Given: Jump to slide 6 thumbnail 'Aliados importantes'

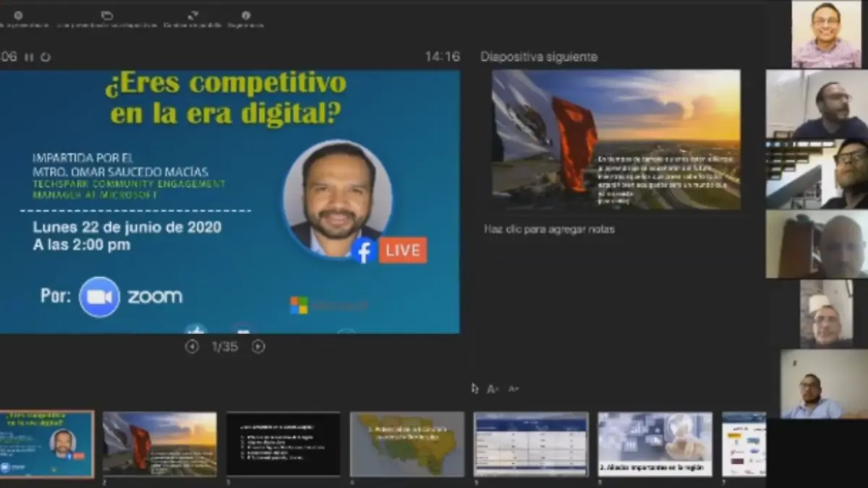Looking at the screenshot, I should [x=655, y=444].
